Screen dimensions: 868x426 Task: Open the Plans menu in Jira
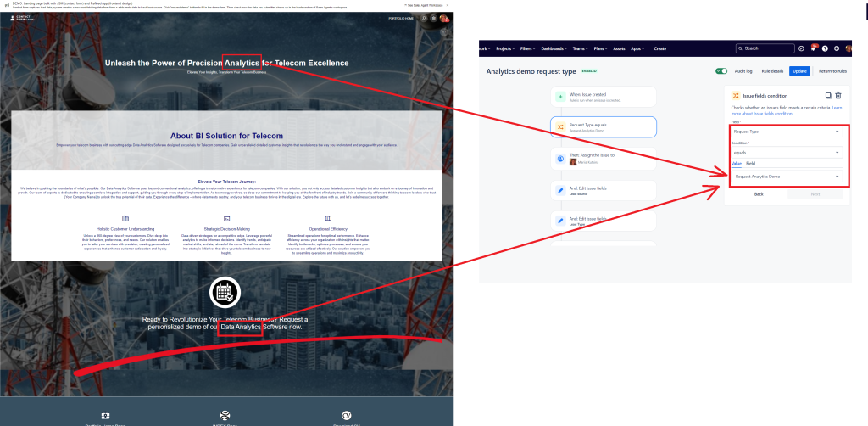click(x=601, y=48)
